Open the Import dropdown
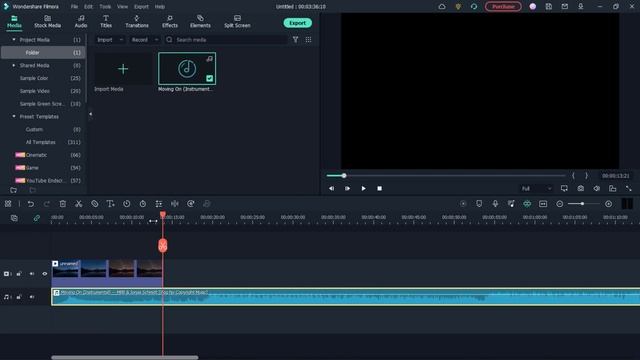The width and height of the screenshot is (640, 360). tap(110, 40)
